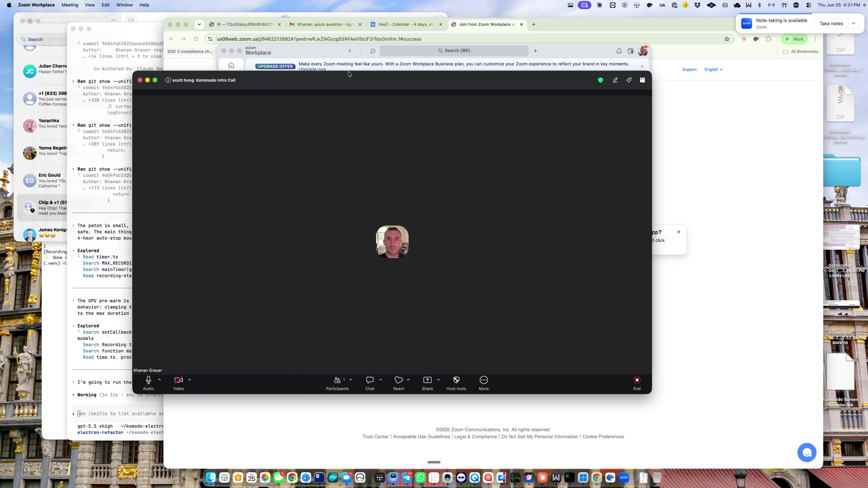868x488 pixels.
Task: Click Search field in Messages window
Action: [42, 39]
